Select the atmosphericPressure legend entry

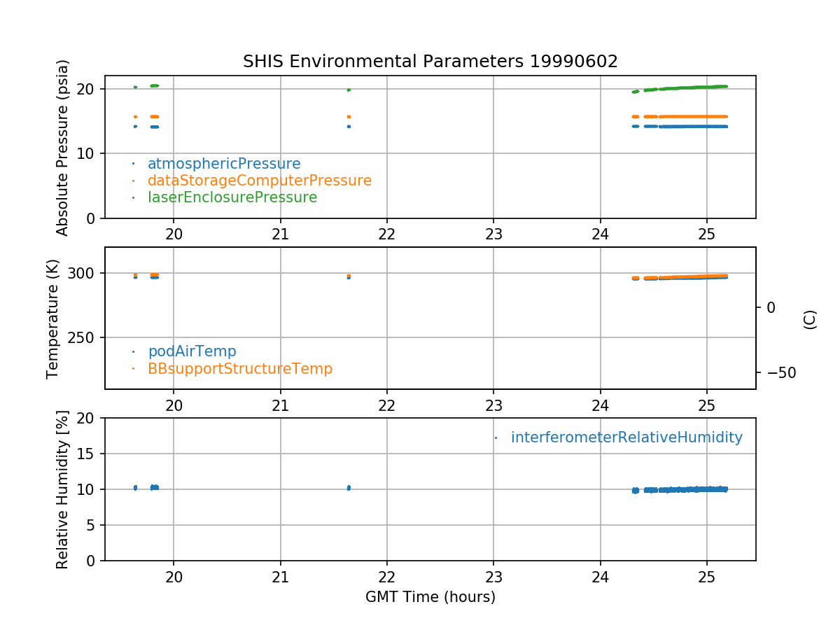point(224,164)
